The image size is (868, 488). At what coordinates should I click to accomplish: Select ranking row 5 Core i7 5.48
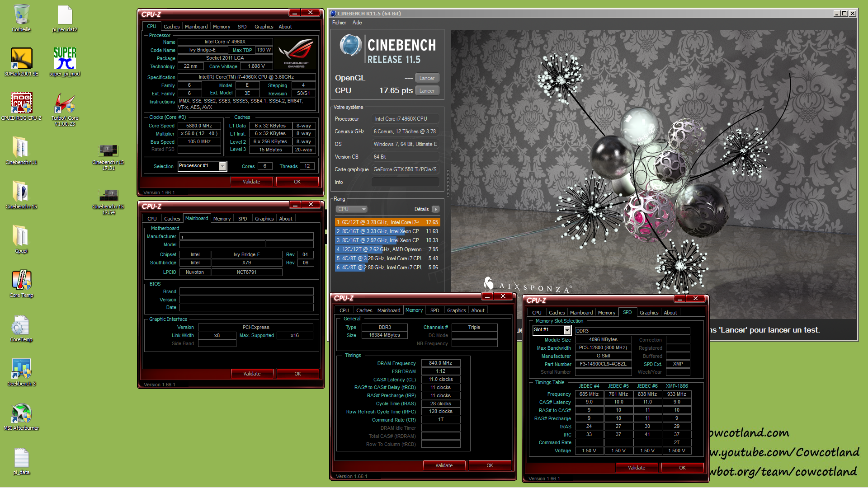pos(387,258)
